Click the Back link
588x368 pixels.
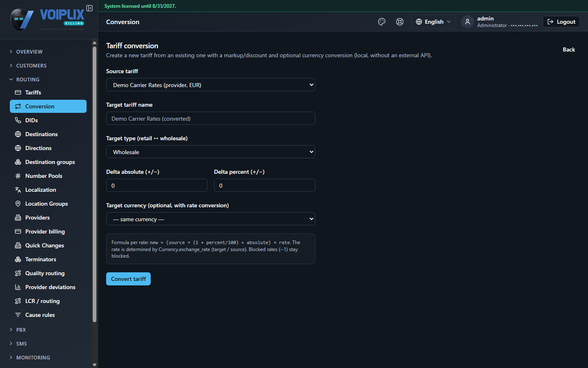tap(569, 49)
